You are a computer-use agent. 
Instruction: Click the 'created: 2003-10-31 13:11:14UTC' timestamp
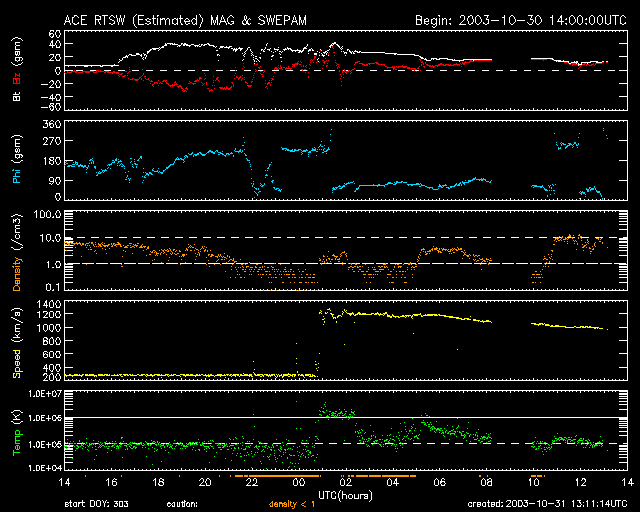[547, 504]
